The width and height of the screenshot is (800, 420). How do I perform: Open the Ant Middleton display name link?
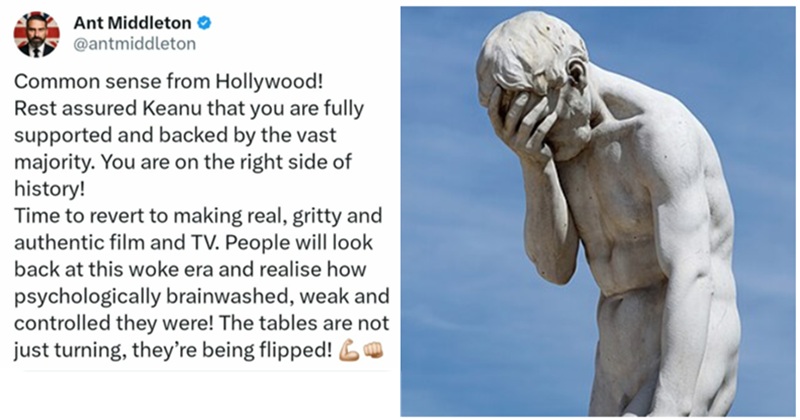[x=133, y=23]
